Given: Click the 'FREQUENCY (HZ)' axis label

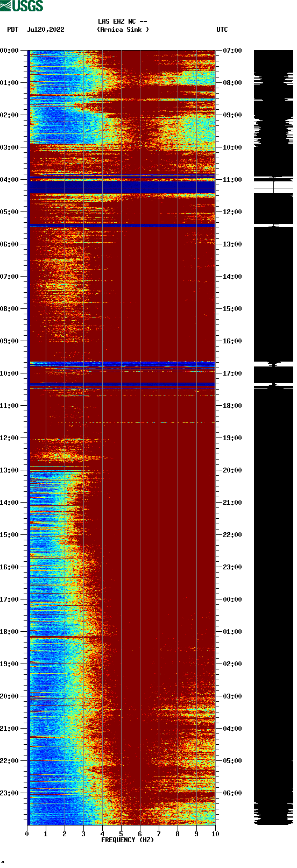Looking at the screenshot, I should (128, 840).
